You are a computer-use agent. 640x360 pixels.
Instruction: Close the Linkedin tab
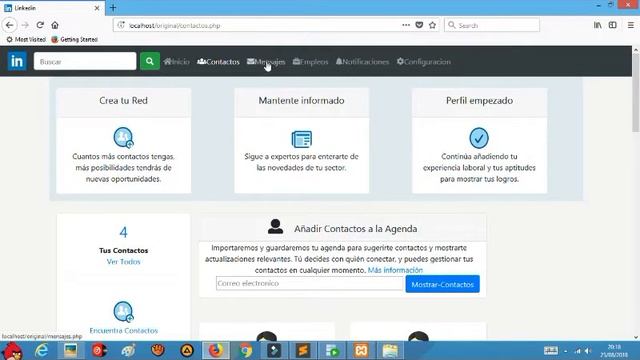tap(97, 8)
